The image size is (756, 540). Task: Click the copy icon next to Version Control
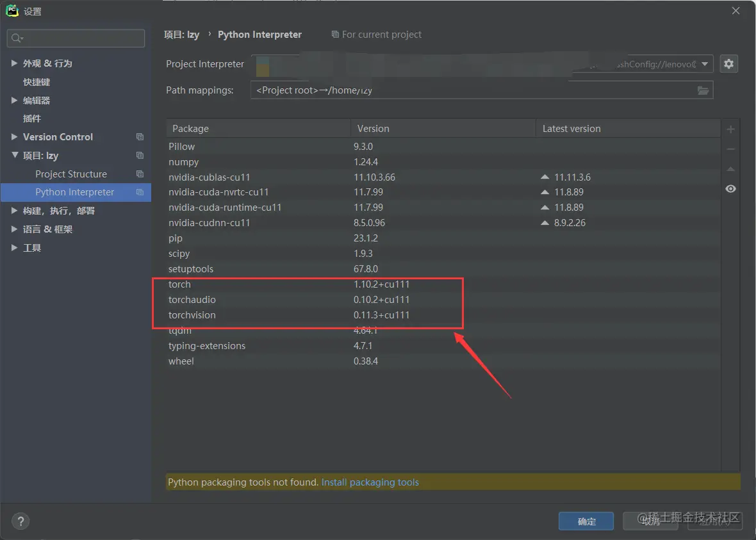tap(140, 137)
